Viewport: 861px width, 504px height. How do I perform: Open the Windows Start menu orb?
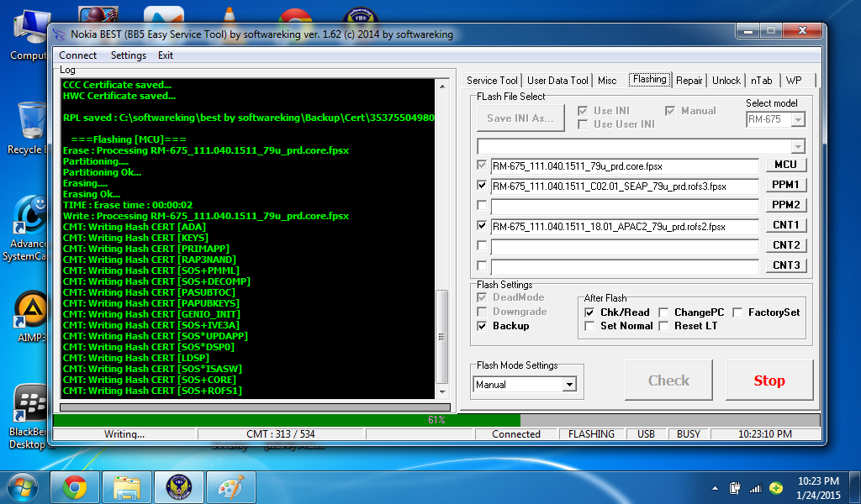(x=20, y=487)
